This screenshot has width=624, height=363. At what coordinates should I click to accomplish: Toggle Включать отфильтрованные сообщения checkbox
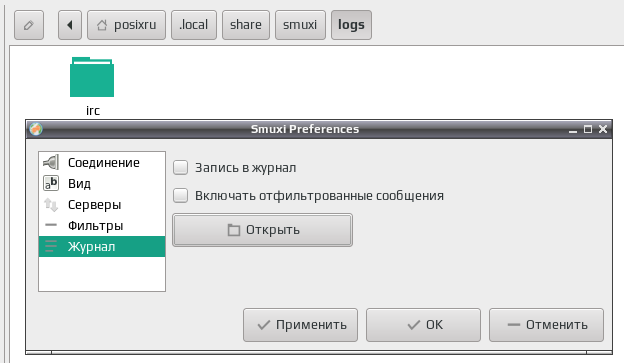[x=181, y=195]
